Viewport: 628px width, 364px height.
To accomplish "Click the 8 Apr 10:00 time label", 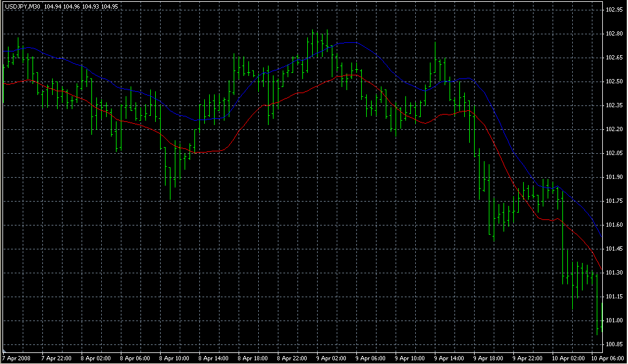I will point(174,357).
